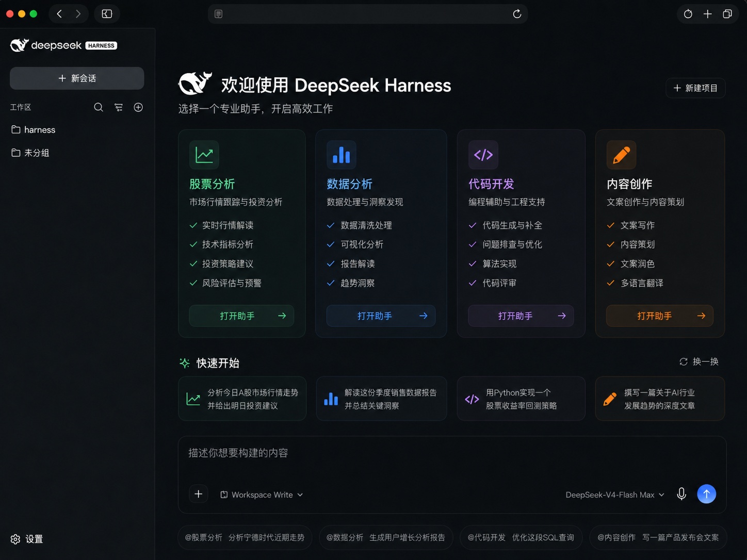Toggle the sidebar panel icon
Image resolution: width=747 pixels, height=560 pixels.
coord(107,14)
